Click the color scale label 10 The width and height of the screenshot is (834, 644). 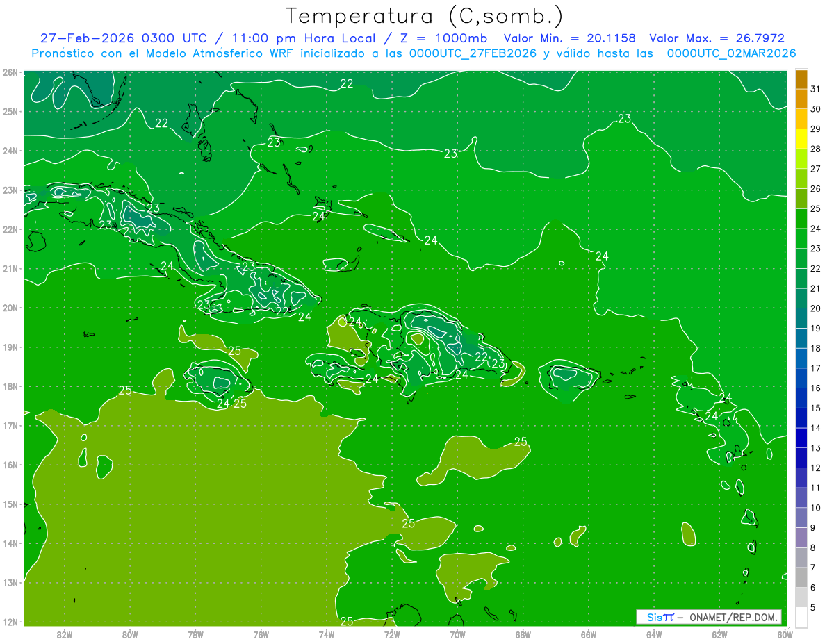click(815, 508)
